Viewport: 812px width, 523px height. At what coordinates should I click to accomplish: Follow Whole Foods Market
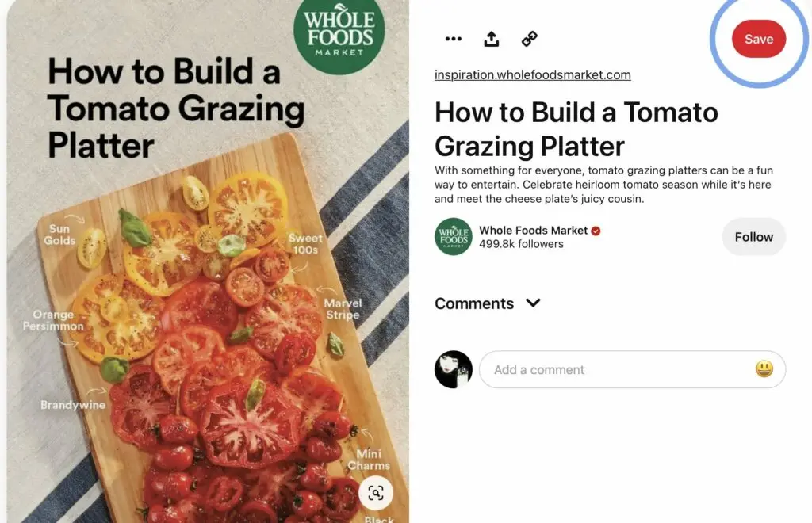(754, 236)
